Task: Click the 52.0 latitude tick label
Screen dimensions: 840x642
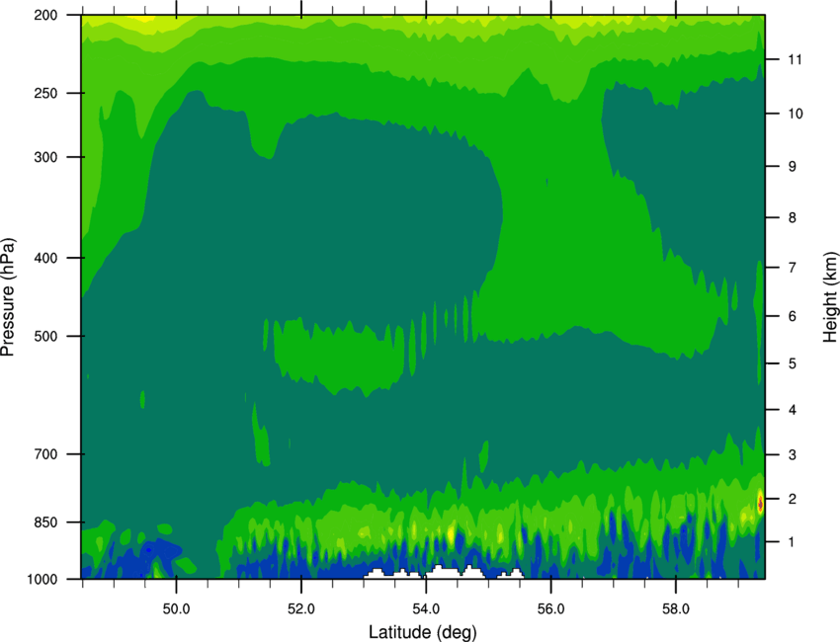Action: (301, 609)
